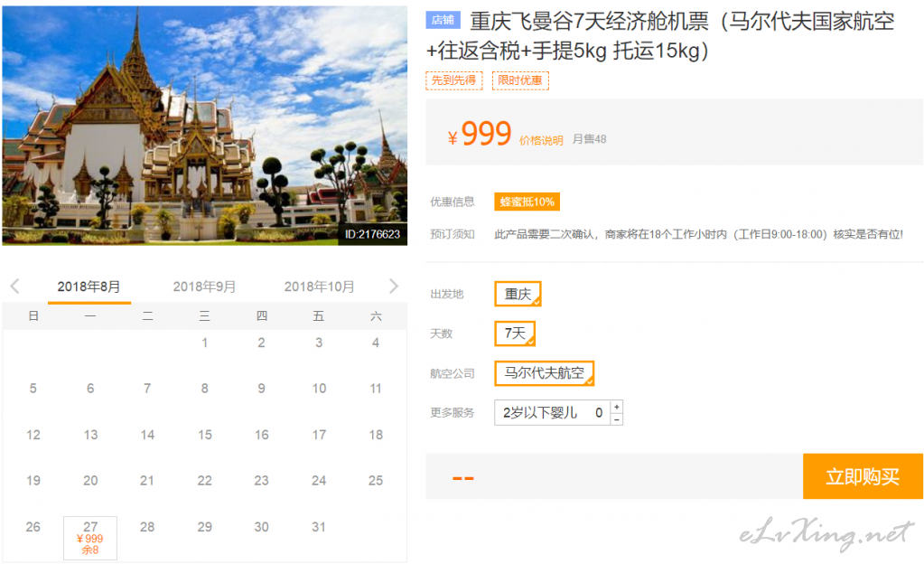
Task: Select the 7天 duration option
Action: (515, 334)
